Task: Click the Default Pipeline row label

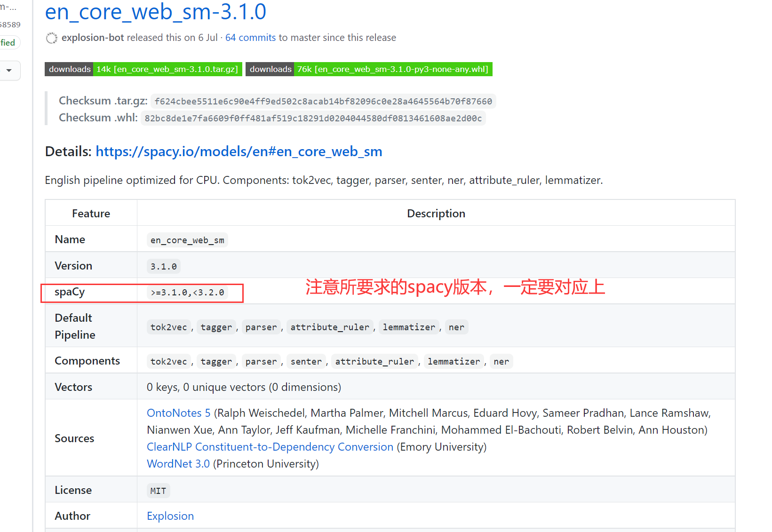Action: tap(75, 326)
